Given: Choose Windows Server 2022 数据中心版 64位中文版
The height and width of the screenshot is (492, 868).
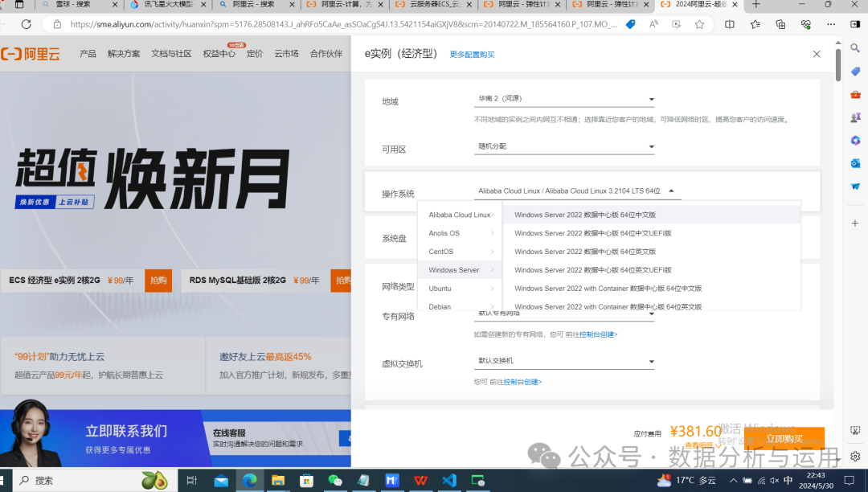Looking at the screenshot, I should 652,215.
